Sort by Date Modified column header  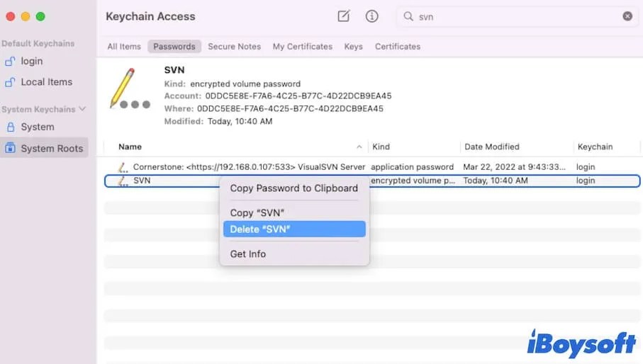492,147
